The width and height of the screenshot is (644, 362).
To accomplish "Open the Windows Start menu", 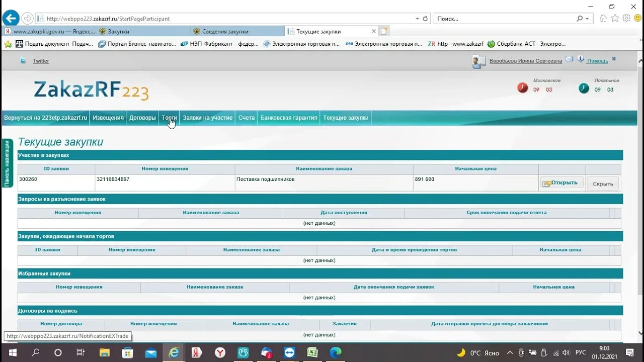I will pos(12,352).
